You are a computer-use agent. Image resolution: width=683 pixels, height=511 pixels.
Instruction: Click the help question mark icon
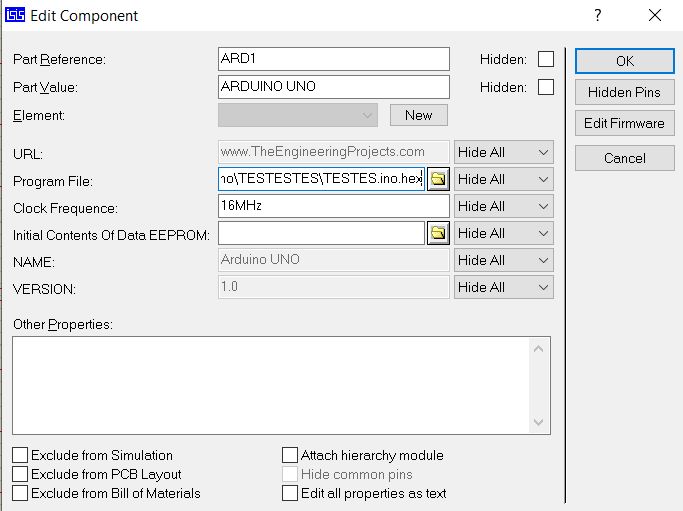[x=597, y=15]
